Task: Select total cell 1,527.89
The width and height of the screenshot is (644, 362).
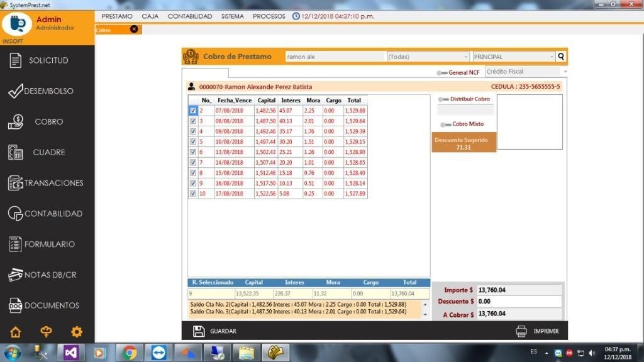Action: 355,194
